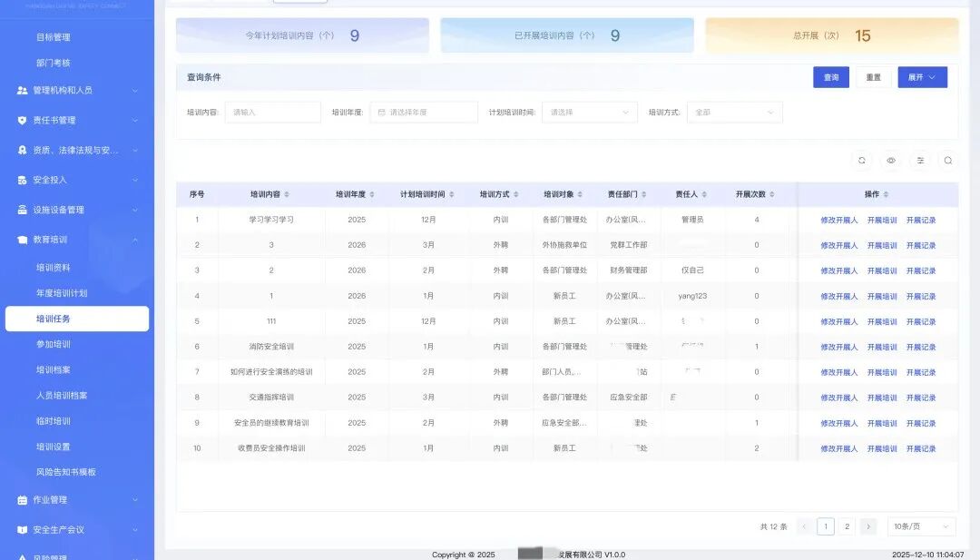This screenshot has width=980, height=560.
Task: Click the 责任书管理 shield icon in the sidebar
Action: coord(23,120)
